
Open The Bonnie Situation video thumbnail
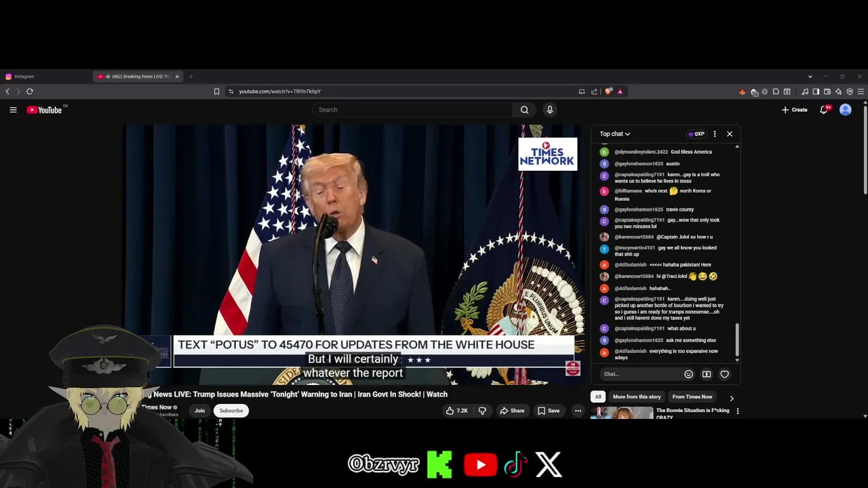622,413
